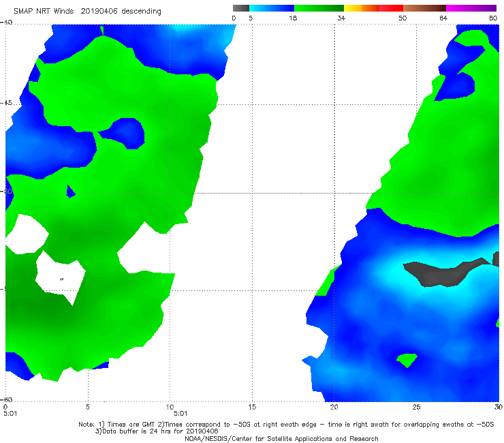Click the brown 50-64 color bar segment
Viewport: 504px width, 443px height.
click(424, 8)
